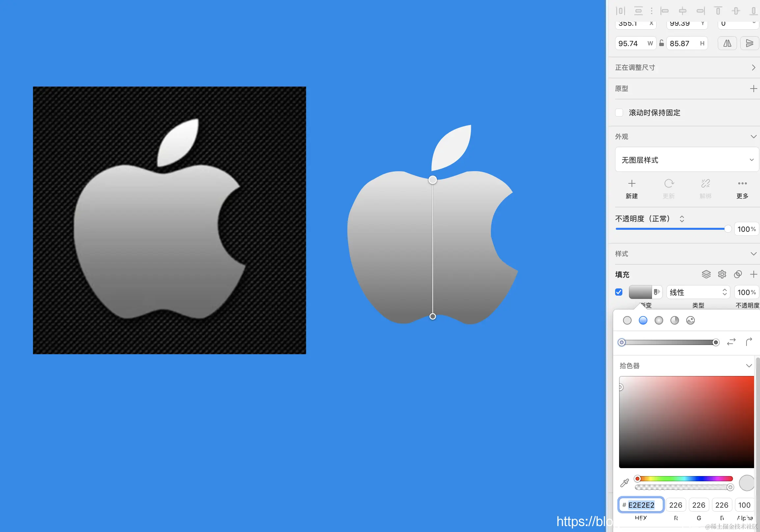Enable the 滚动时保持固定 checkbox

(x=619, y=113)
